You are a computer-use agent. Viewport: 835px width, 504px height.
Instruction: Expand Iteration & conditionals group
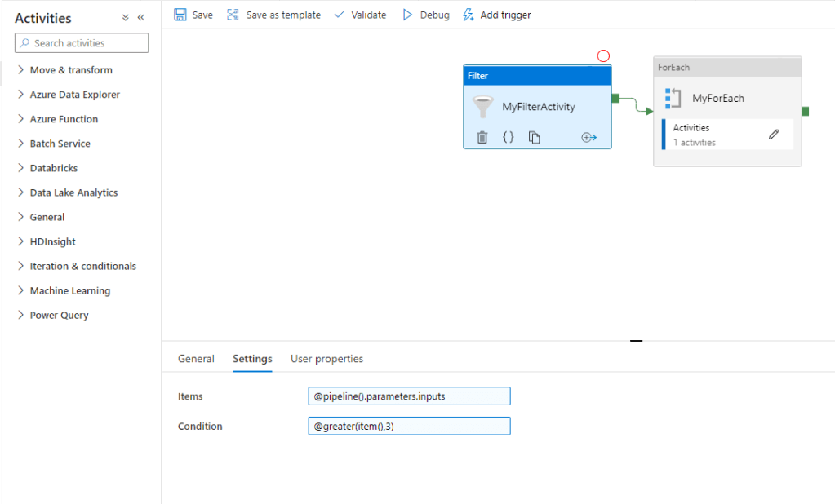82,266
